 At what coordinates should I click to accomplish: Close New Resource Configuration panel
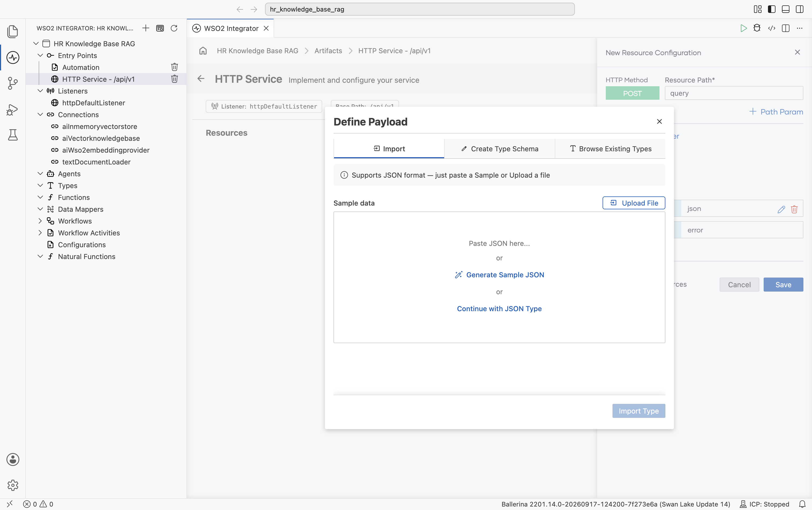click(x=797, y=52)
